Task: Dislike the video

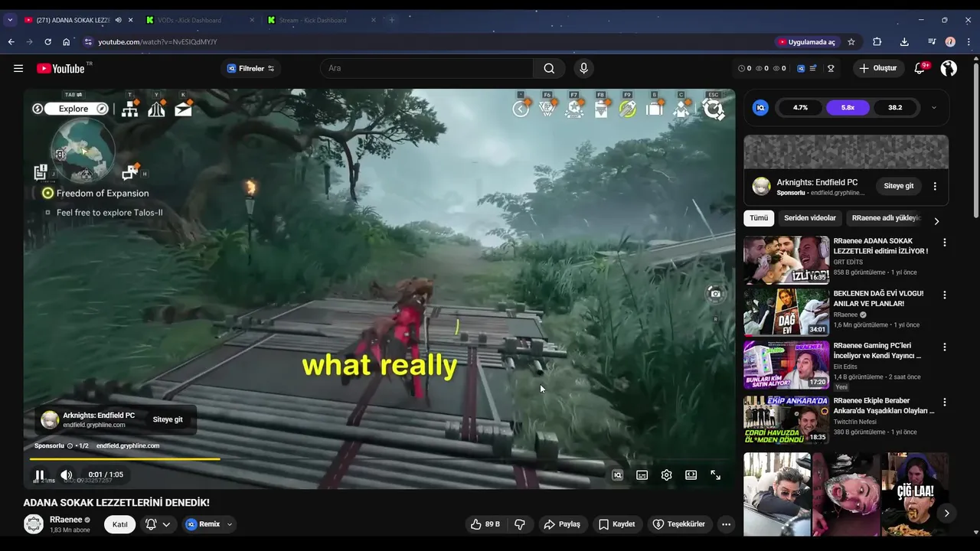Action: pyautogui.click(x=520, y=524)
